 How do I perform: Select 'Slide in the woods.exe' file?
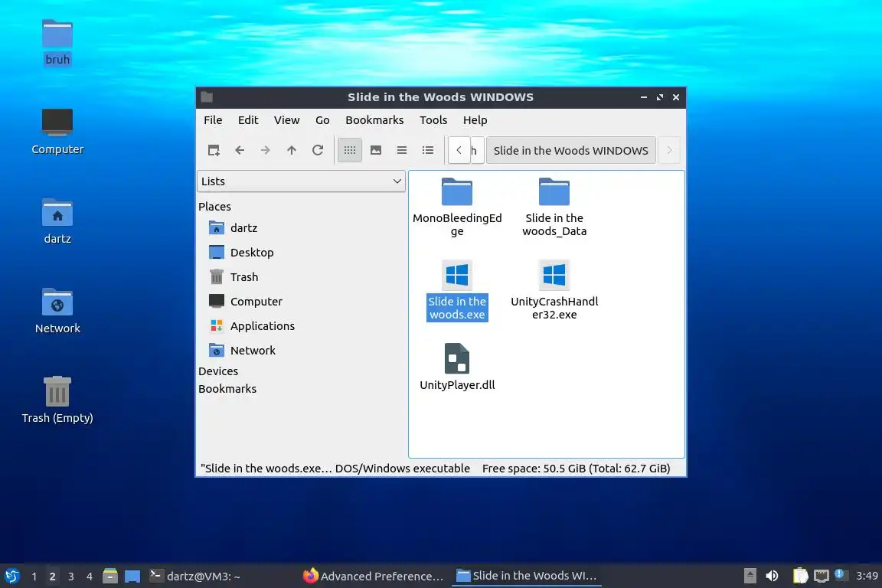(457, 290)
